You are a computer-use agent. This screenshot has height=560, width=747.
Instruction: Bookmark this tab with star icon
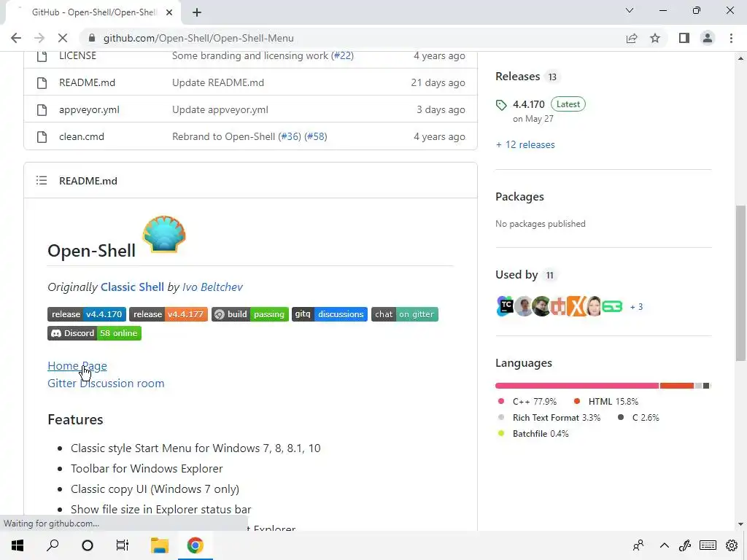point(655,38)
